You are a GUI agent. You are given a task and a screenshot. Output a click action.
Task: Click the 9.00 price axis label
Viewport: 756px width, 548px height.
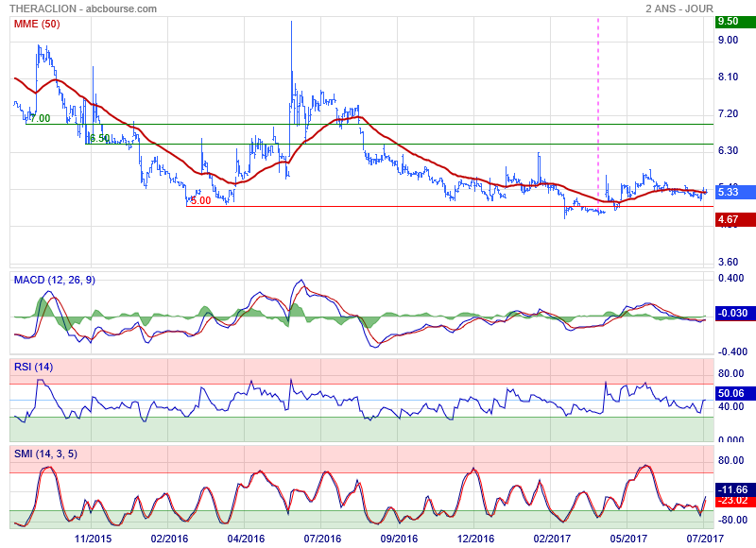[x=728, y=40]
